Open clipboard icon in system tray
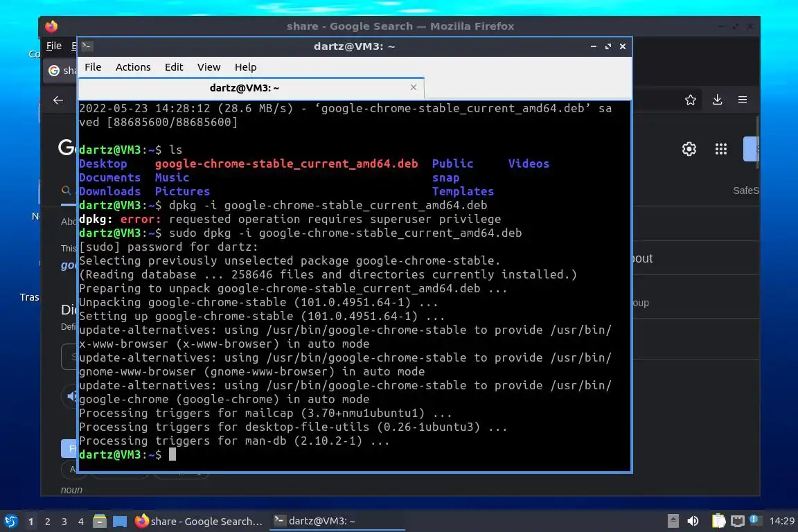This screenshot has height=532, width=798. tap(718, 521)
